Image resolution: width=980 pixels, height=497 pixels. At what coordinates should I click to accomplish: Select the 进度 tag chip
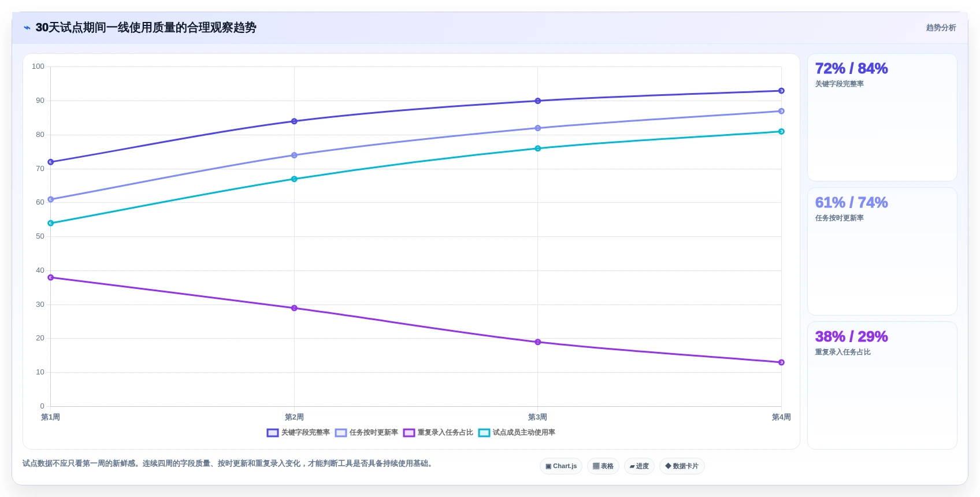click(x=639, y=466)
